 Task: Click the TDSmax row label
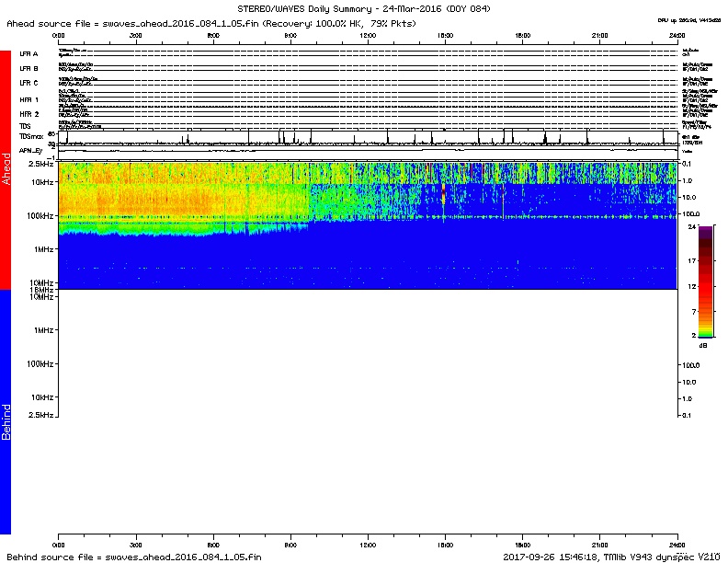(x=32, y=135)
